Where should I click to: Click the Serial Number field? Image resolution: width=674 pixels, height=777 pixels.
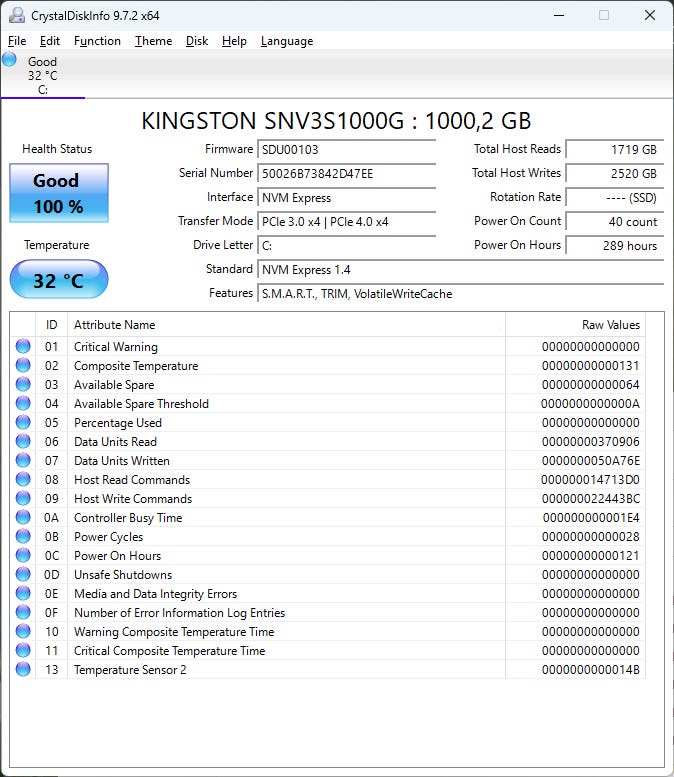pyautogui.click(x=347, y=173)
